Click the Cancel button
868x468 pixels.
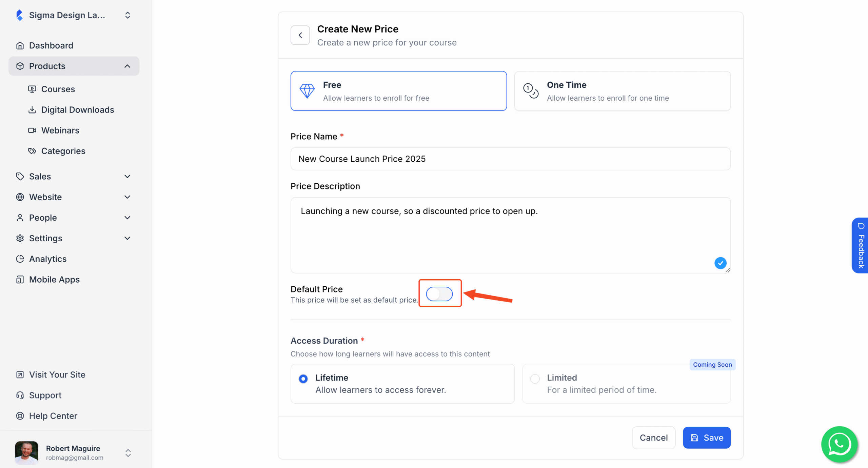point(654,438)
